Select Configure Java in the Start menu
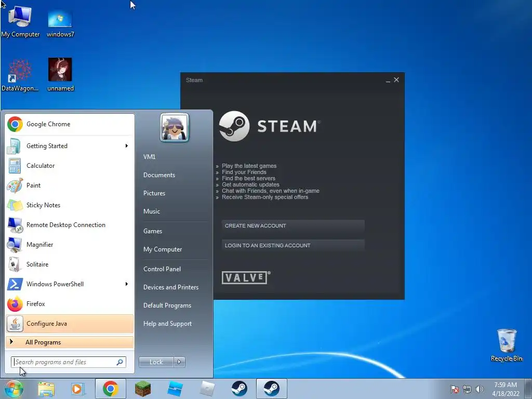This screenshot has width=532, height=399. coord(70,323)
